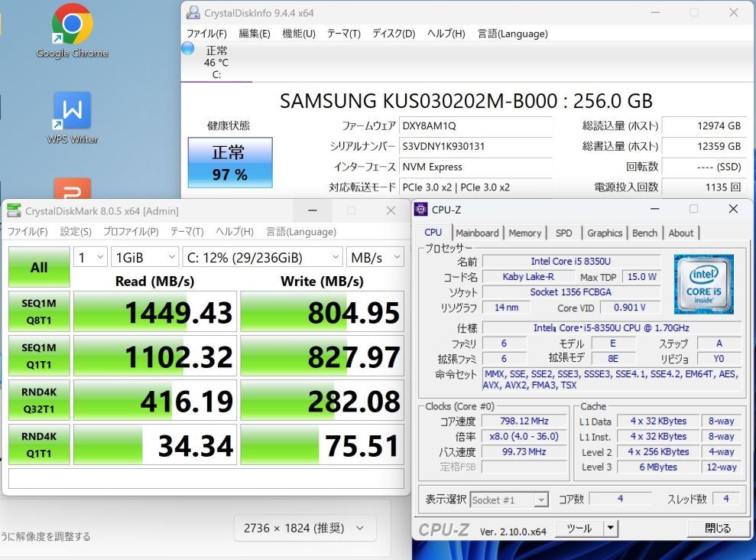
Task: Click CrystalDiskInfo title bar app icon
Action: 193,12
